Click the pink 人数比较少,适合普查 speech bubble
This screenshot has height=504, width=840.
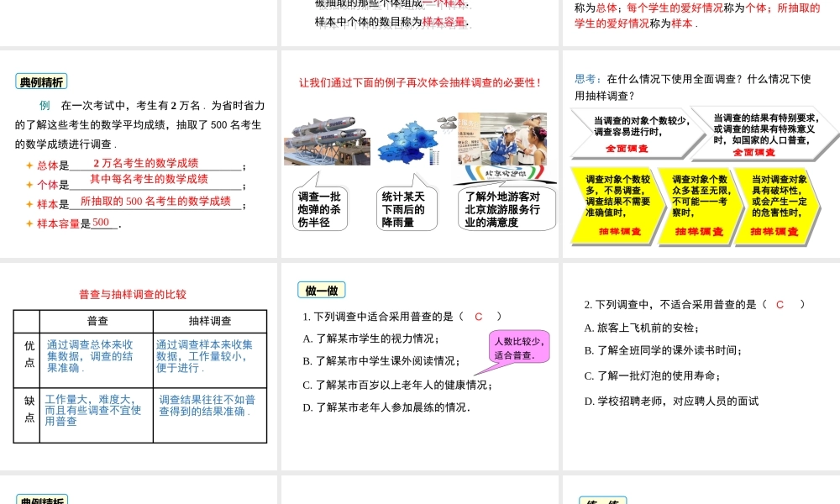coord(519,347)
